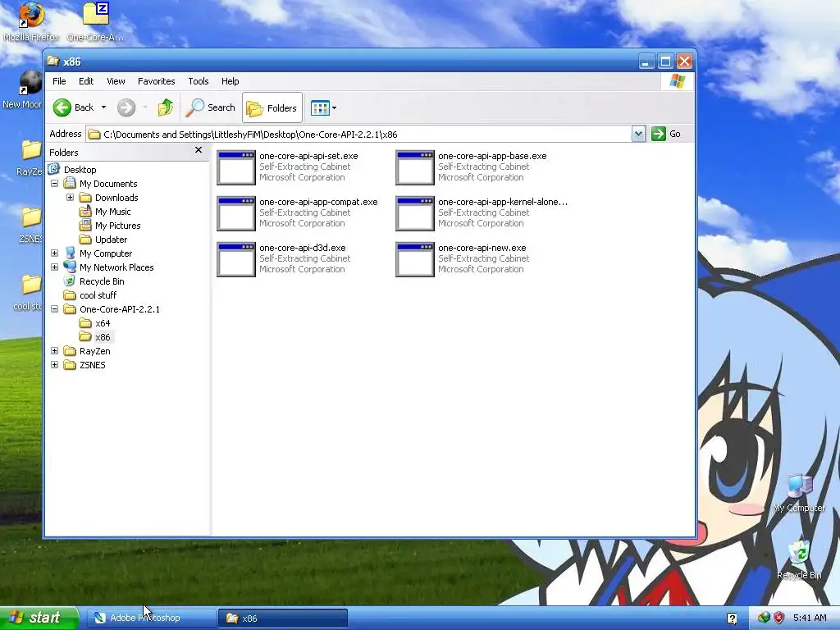Select the Updater folder icon

click(x=85, y=239)
